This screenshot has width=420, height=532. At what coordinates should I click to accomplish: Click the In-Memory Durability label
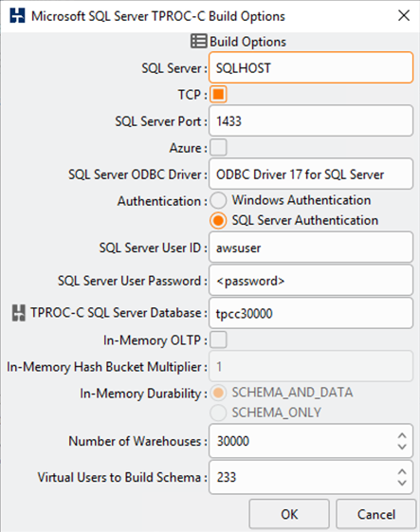click(143, 394)
